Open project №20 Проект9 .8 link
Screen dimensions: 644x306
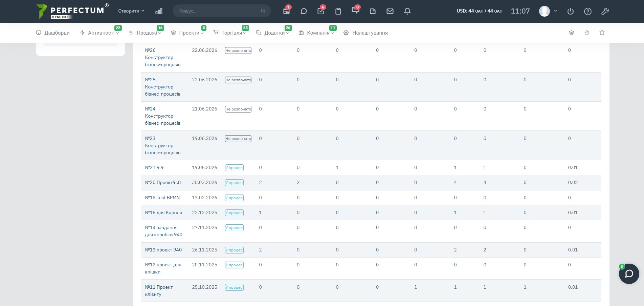pos(163,182)
